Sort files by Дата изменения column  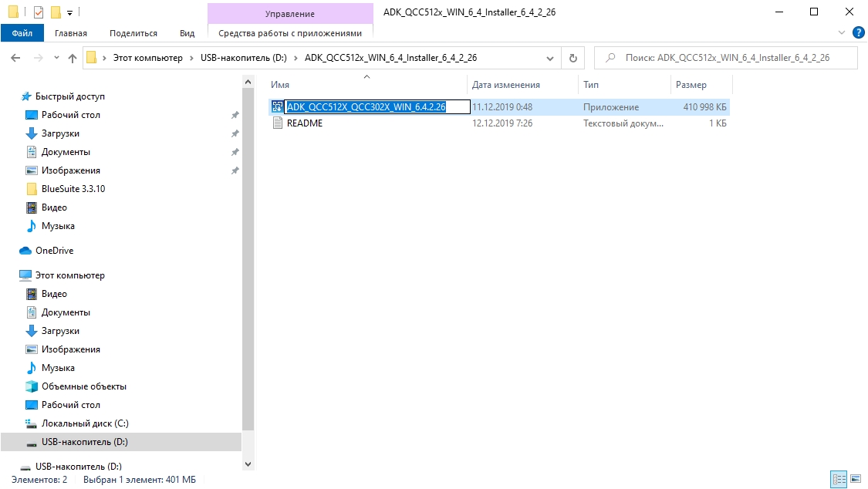506,85
